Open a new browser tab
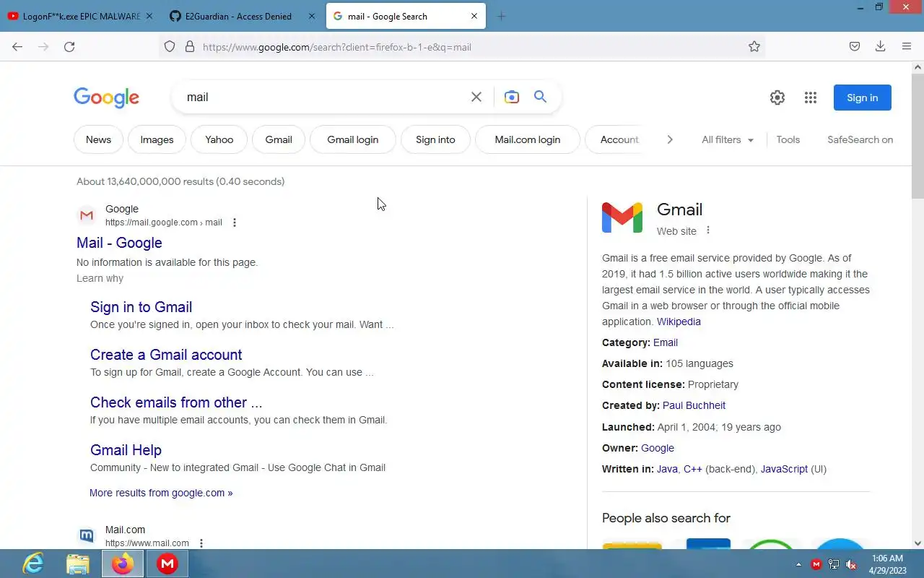Image resolution: width=924 pixels, height=578 pixels. click(502, 16)
